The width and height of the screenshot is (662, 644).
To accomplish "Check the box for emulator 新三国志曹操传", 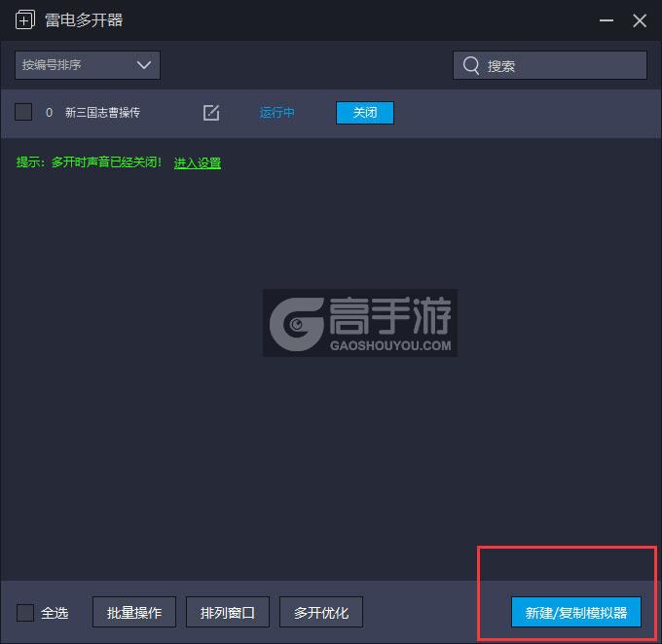I will click(23, 112).
